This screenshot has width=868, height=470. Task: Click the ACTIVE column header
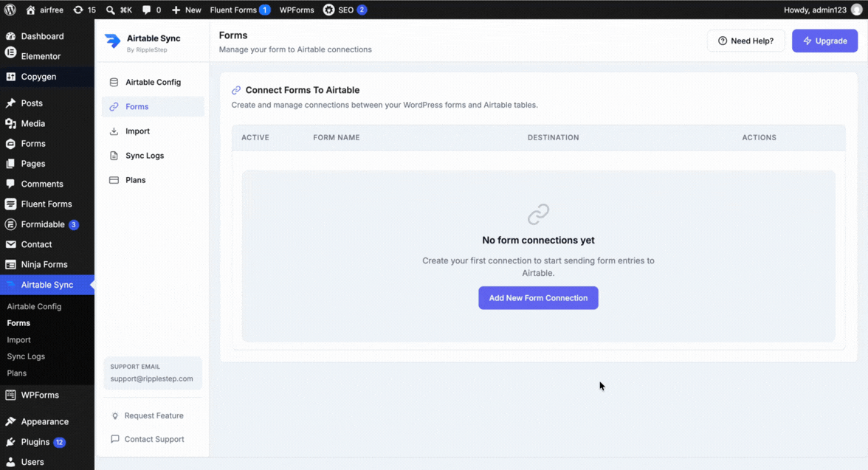click(x=255, y=137)
